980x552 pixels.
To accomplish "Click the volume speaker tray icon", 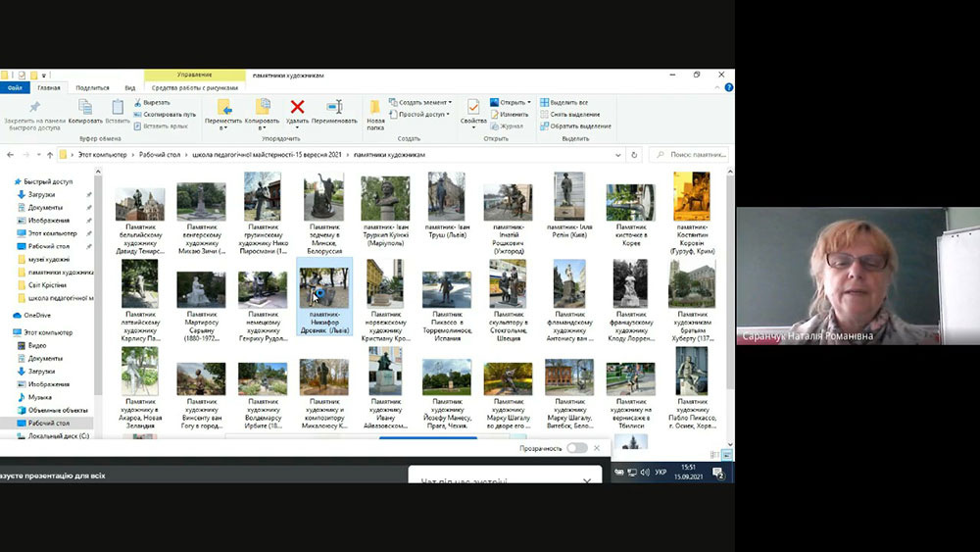I will (x=645, y=473).
